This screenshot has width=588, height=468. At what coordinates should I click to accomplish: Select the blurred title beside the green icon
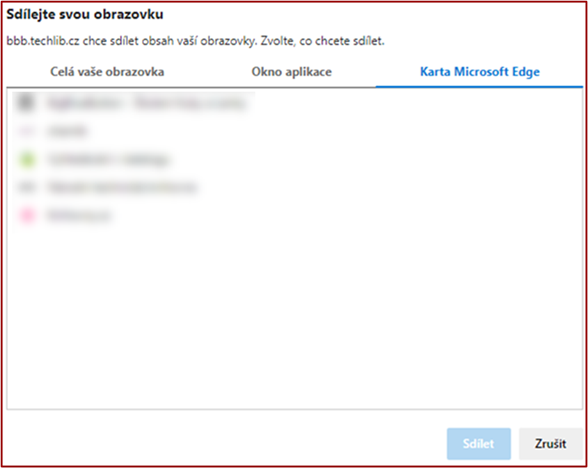(108, 159)
